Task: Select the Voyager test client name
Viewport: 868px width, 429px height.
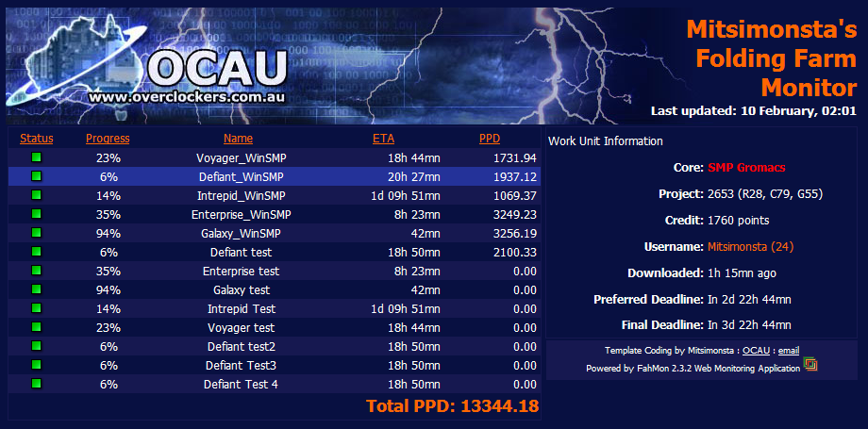Action: point(242,328)
